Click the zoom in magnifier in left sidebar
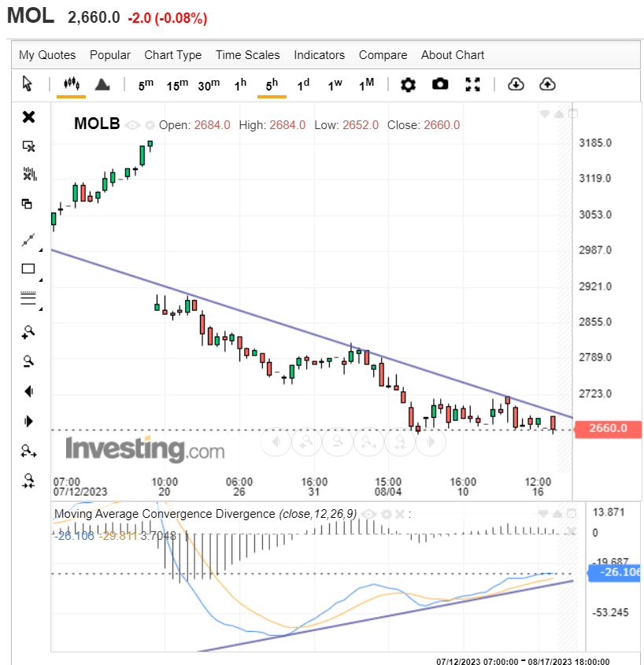Screen dimensions: 644x665 pos(28,332)
